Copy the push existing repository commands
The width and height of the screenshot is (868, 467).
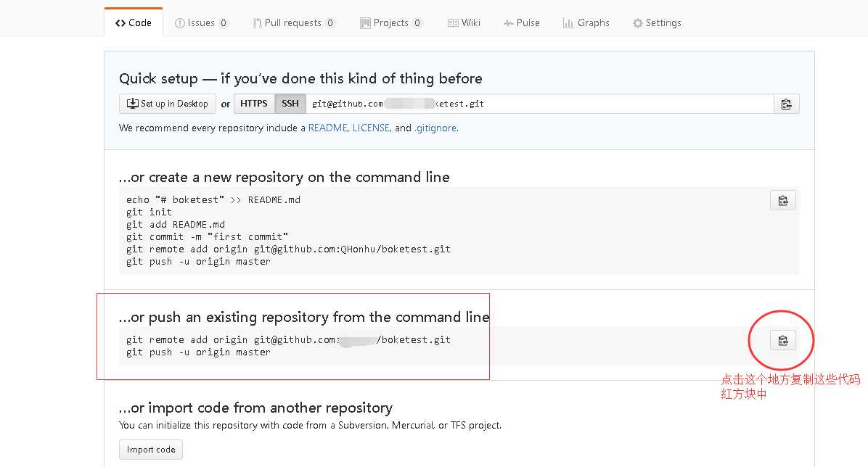coord(782,340)
